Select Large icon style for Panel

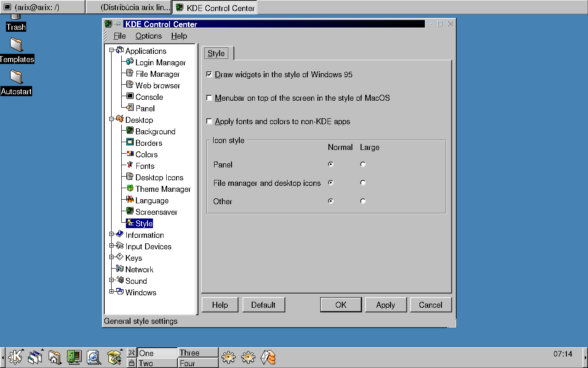point(363,164)
